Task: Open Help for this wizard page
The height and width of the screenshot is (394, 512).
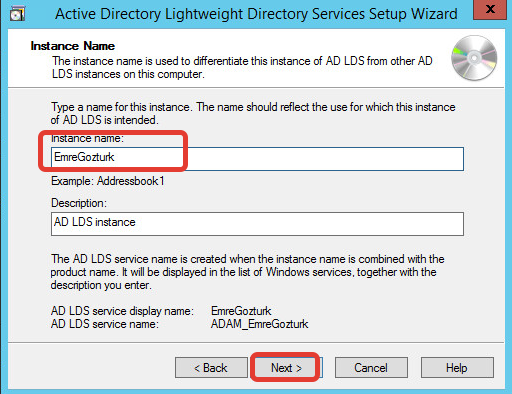Action: [457, 368]
